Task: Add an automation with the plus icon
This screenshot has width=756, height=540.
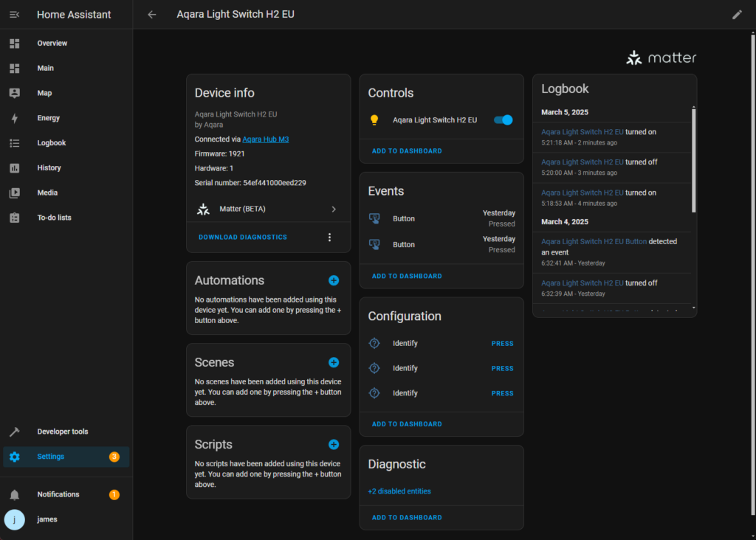Action: click(x=334, y=280)
